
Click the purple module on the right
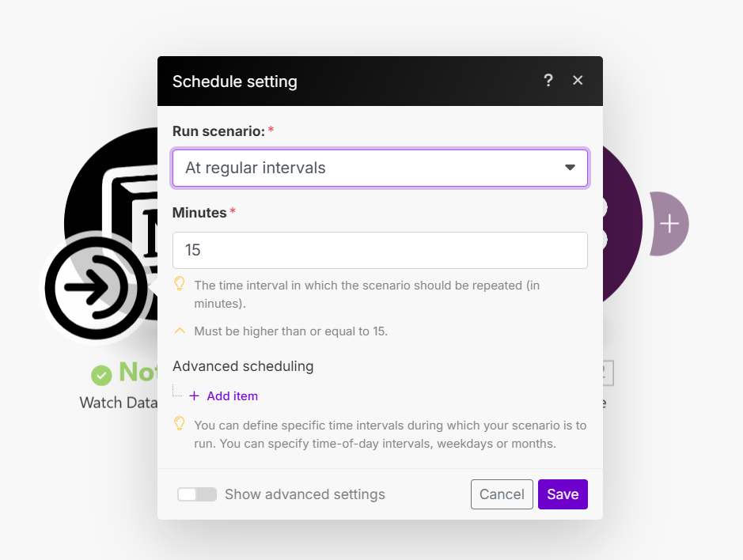[622, 224]
